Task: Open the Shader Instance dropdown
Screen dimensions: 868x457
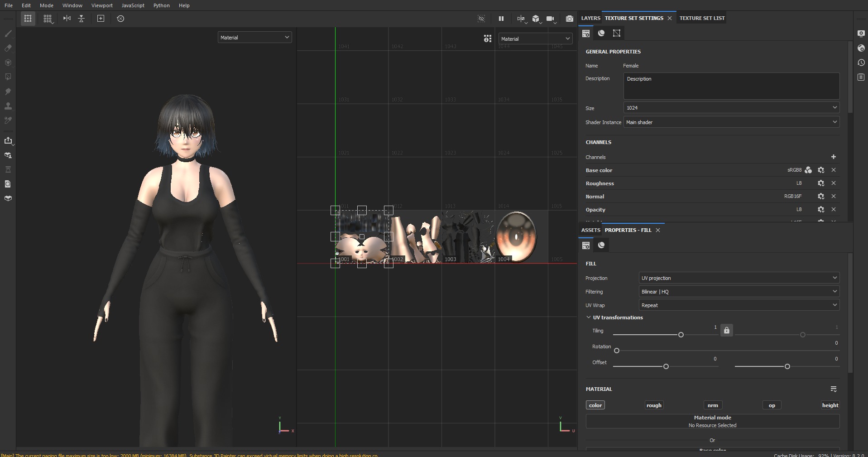Action: click(731, 122)
